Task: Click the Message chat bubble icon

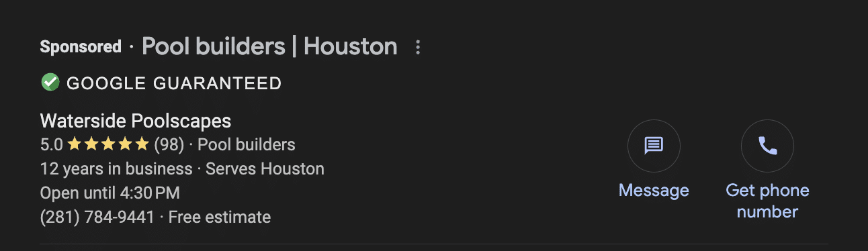Action: tap(654, 145)
